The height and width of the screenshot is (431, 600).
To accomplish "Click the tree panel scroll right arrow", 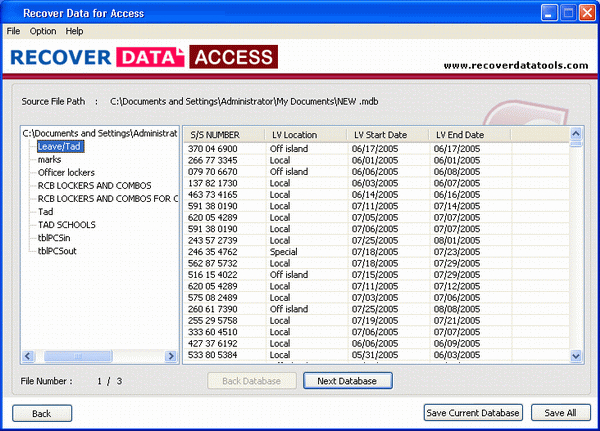I will (171, 356).
